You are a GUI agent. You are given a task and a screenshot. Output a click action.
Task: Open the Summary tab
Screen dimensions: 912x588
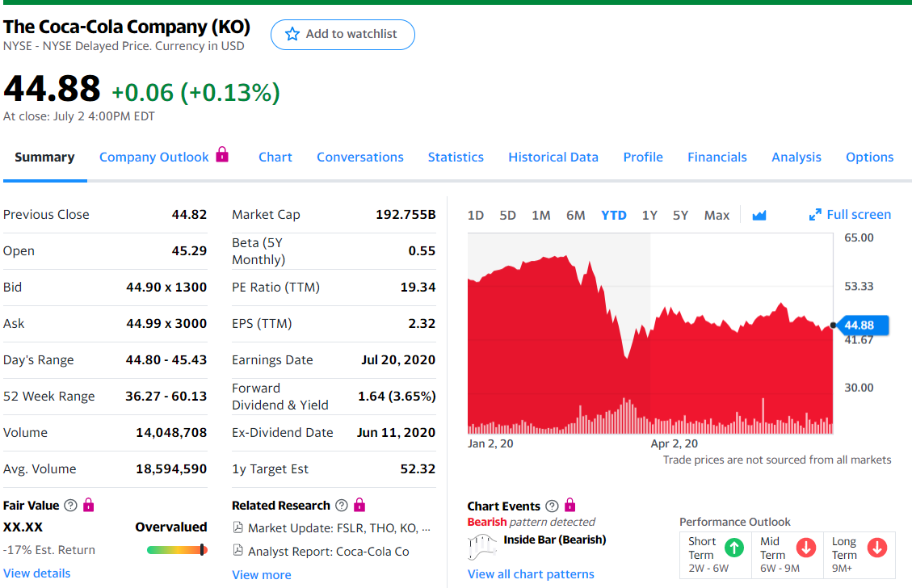44,157
